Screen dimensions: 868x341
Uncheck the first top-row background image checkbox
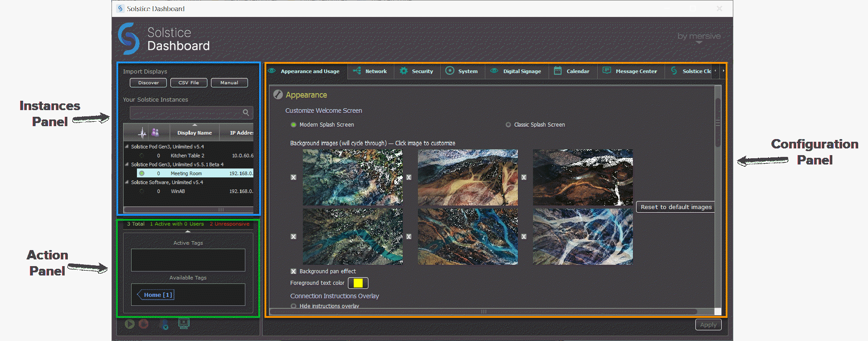pos(293,177)
